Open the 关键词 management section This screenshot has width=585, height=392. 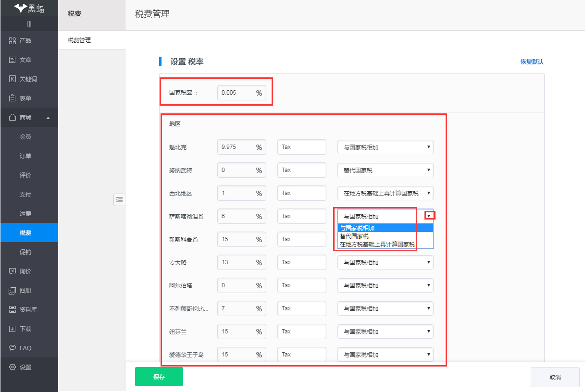(x=25, y=79)
